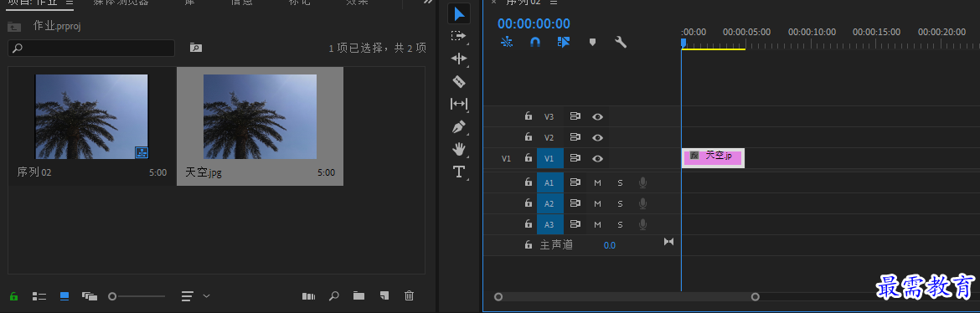Toggle lock on track V2
The height and width of the screenshot is (313, 980).
point(529,137)
